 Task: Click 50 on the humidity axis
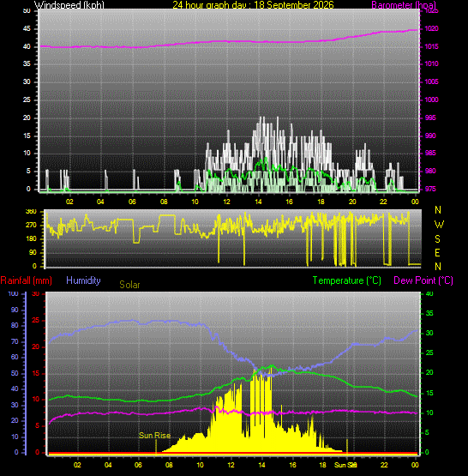15,373
